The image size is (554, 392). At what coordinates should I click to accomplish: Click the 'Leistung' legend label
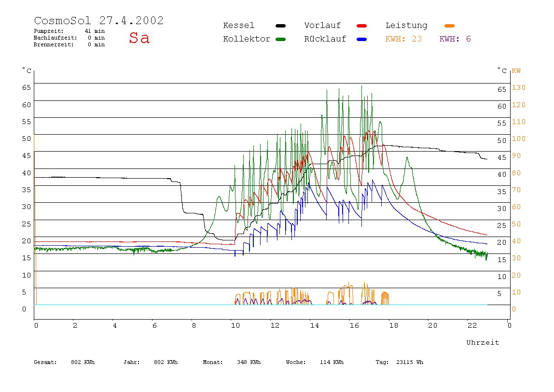pyautogui.click(x=406, y=26)
